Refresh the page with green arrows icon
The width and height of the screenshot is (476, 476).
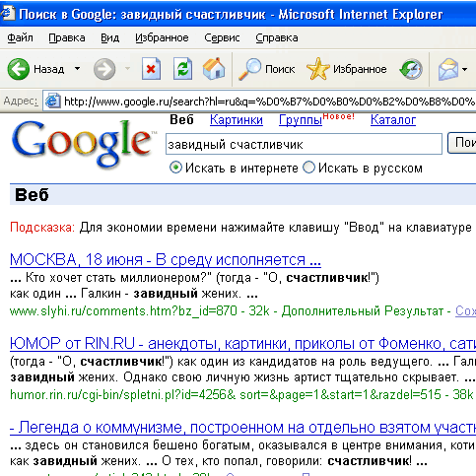[183, 69]
